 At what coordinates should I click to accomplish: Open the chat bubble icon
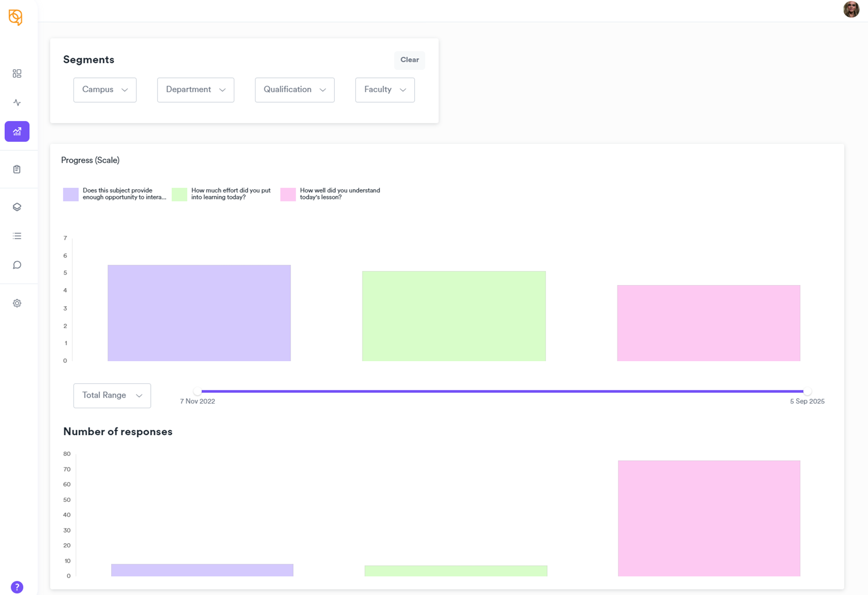point(17,265)
